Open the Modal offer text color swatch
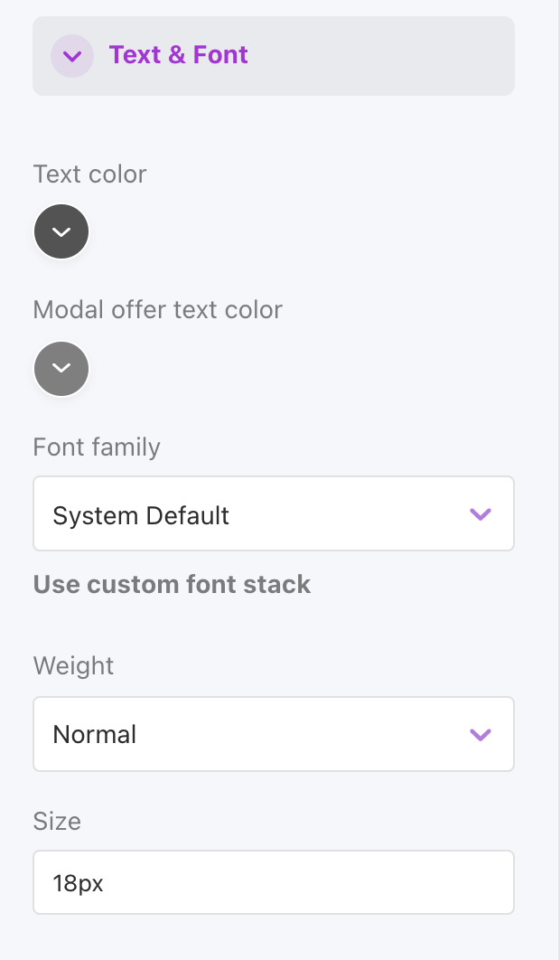Image resolution: width=560 pixels, height=960 pixels. pos(61,369)
